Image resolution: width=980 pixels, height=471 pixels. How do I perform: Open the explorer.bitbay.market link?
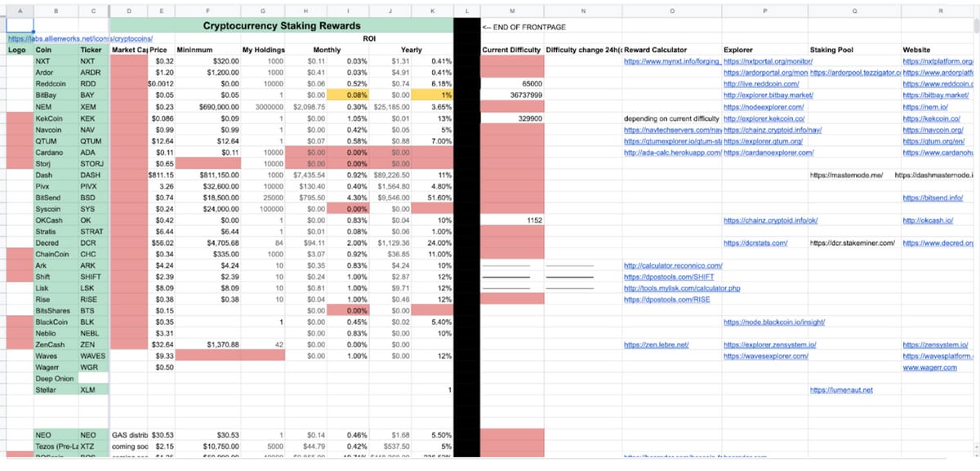769,96
